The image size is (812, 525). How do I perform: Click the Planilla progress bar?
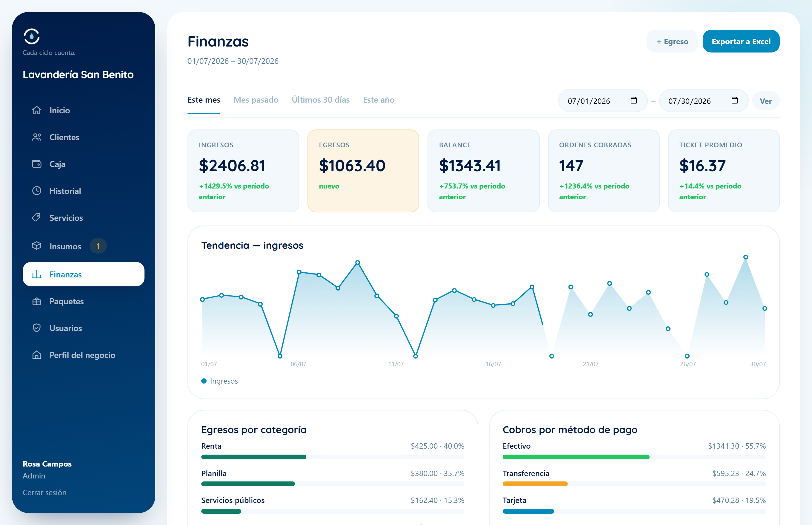click(x=332, y=484)
